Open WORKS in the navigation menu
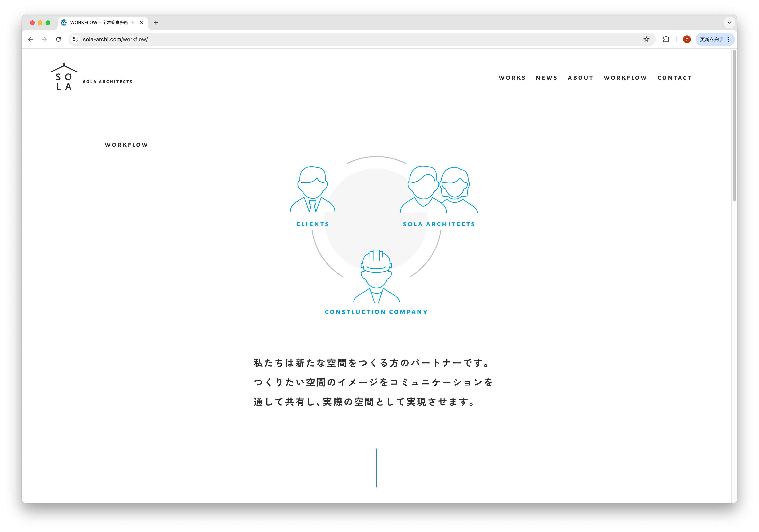The image size is (759, 532). 512,78
